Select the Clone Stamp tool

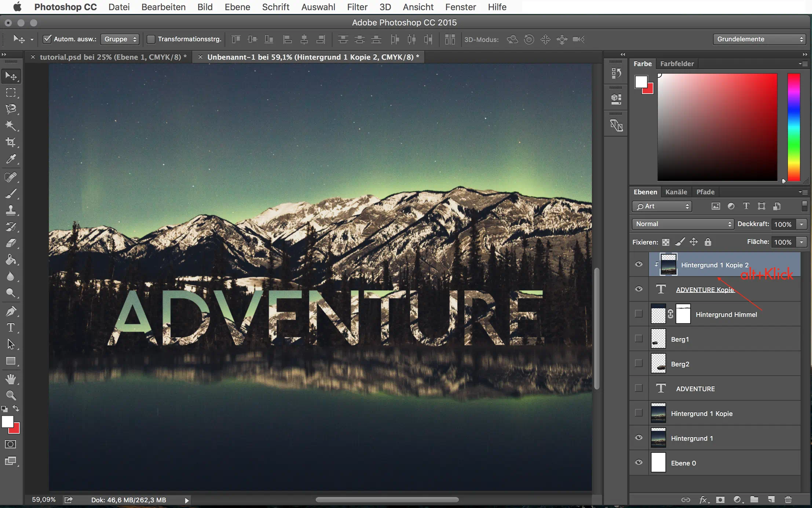pos(11,210)
